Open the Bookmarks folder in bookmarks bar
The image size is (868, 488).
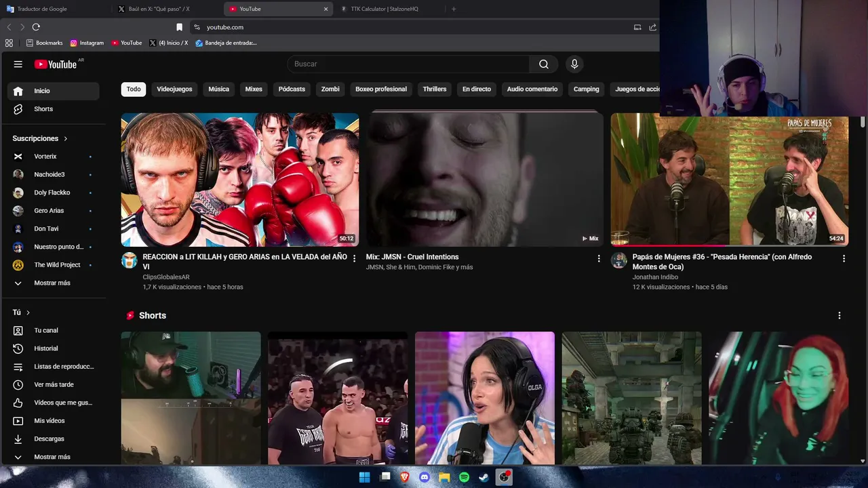(44, 43)
